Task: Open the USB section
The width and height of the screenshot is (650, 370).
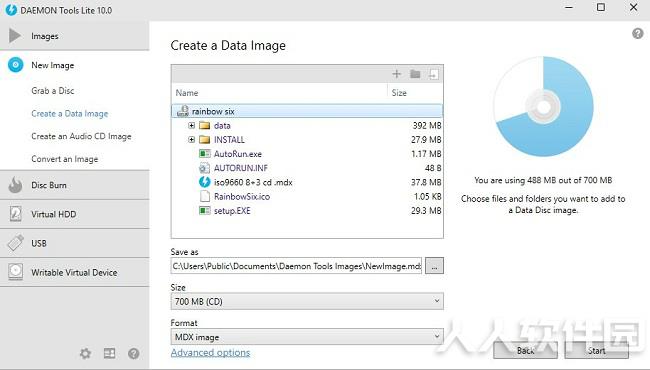Action: [75, 243]
